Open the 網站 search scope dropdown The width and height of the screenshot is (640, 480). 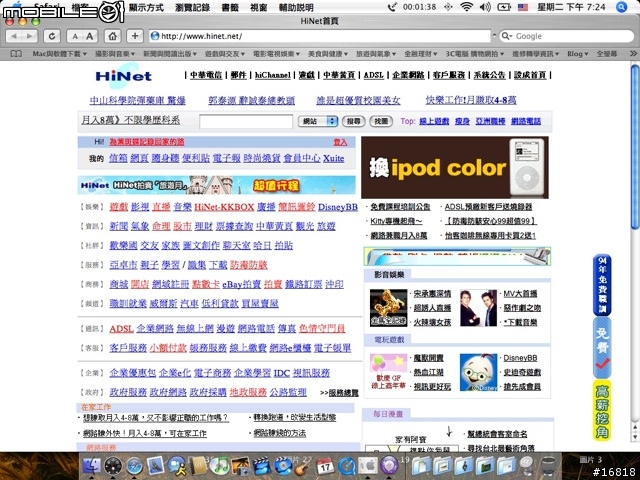[x=318, y=121]
